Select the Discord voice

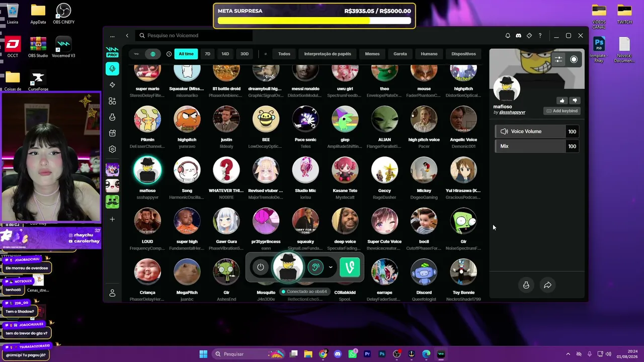pos(424,272)
